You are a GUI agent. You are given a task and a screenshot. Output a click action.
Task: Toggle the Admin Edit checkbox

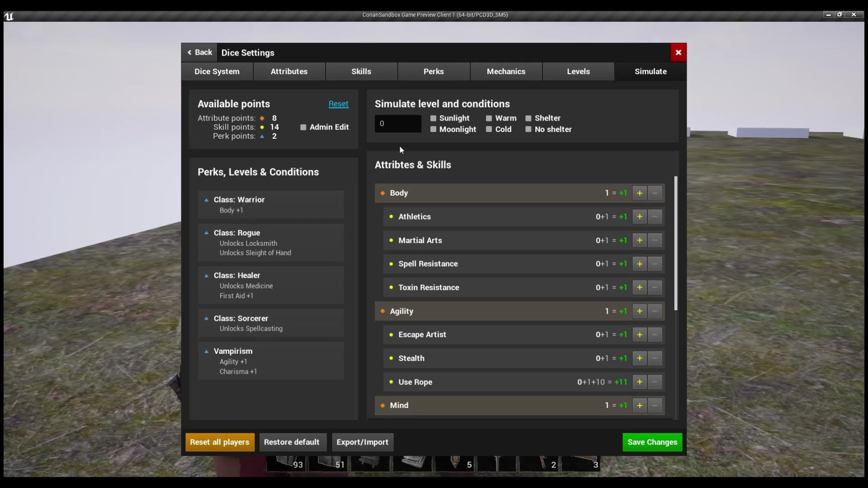(303, 127)
